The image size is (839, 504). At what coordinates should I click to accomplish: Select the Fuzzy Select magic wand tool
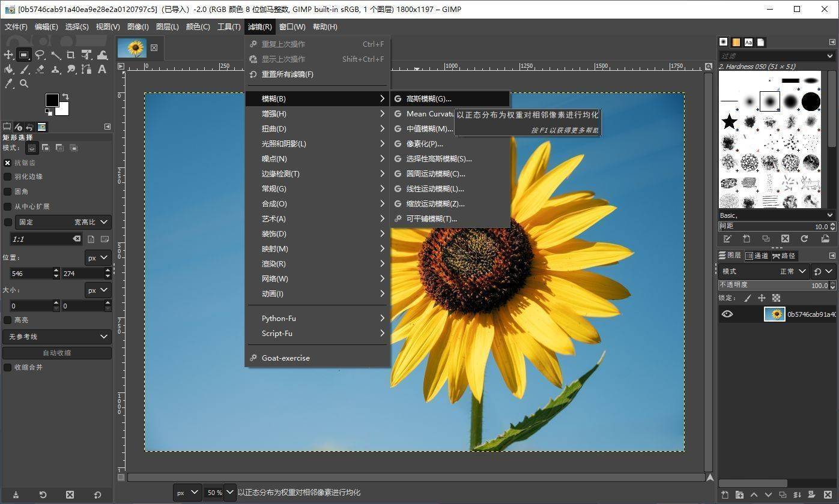(x=55, y=55)
